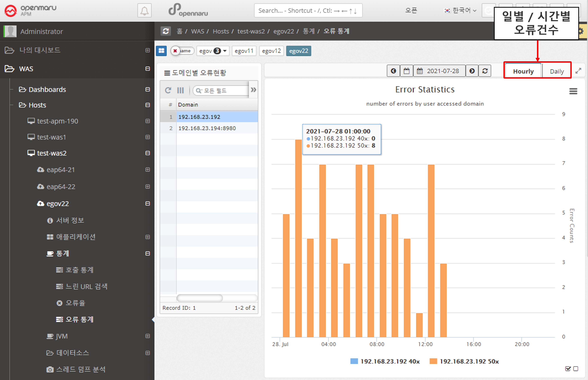This screenshot has width=588, height=380.
Task: Click the notification bell icon
Action: click(144, 11)
